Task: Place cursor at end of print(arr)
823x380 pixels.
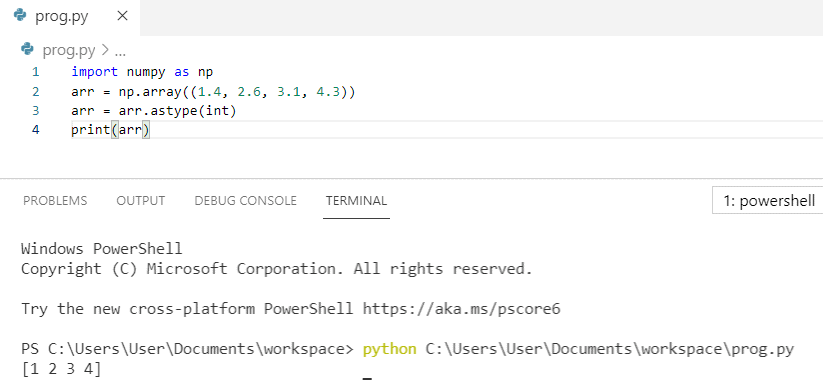Action: point(150,130)
